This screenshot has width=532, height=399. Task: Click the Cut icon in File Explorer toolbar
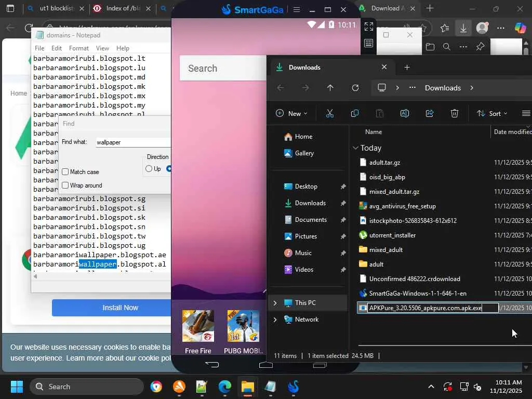[x=329, y=113]
